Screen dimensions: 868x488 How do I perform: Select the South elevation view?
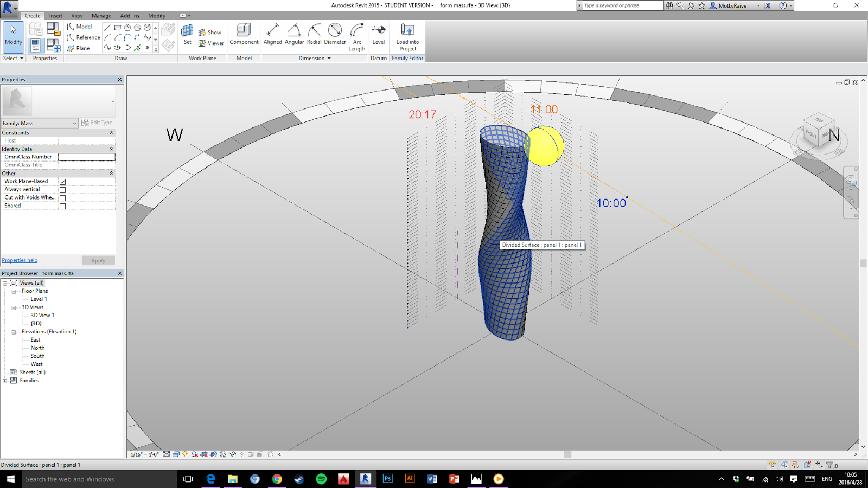click(x=37, y=356)
